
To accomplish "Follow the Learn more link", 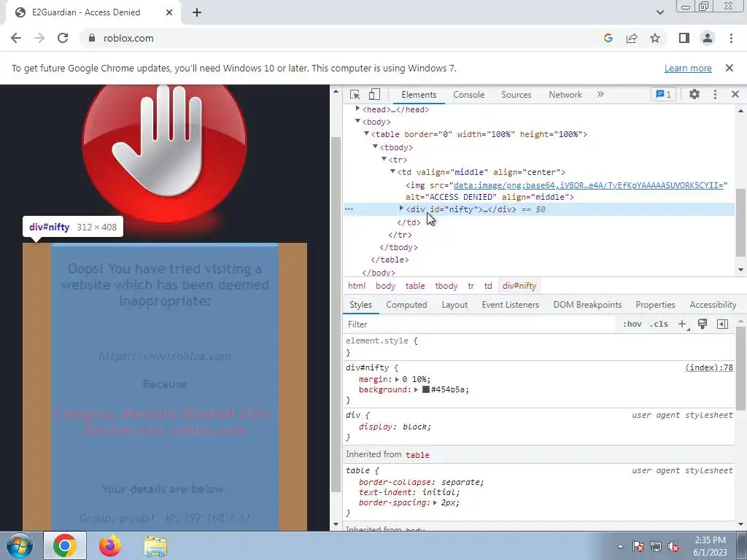I will pos(688,68).
